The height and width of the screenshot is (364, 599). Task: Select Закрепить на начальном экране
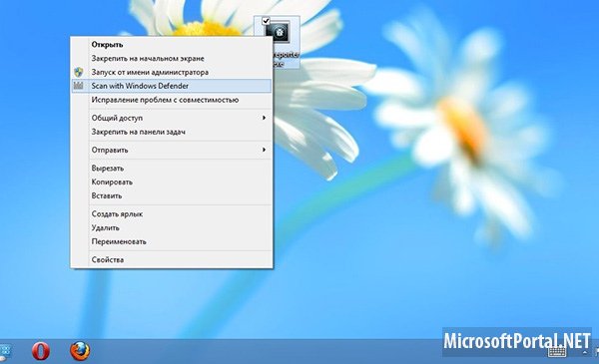(172, 59)
